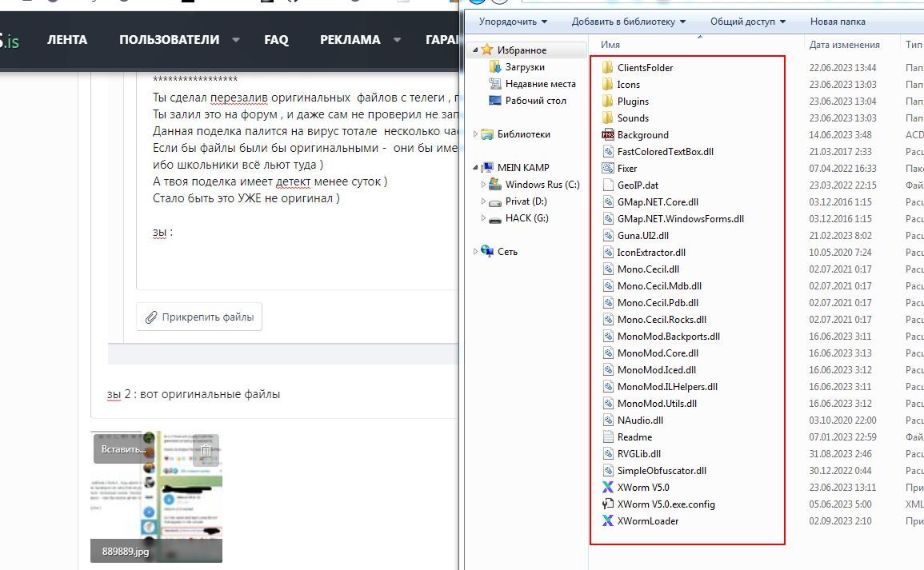
Task: Select Mono.Cecil.Mdb.dll file name
Action: 659,285
